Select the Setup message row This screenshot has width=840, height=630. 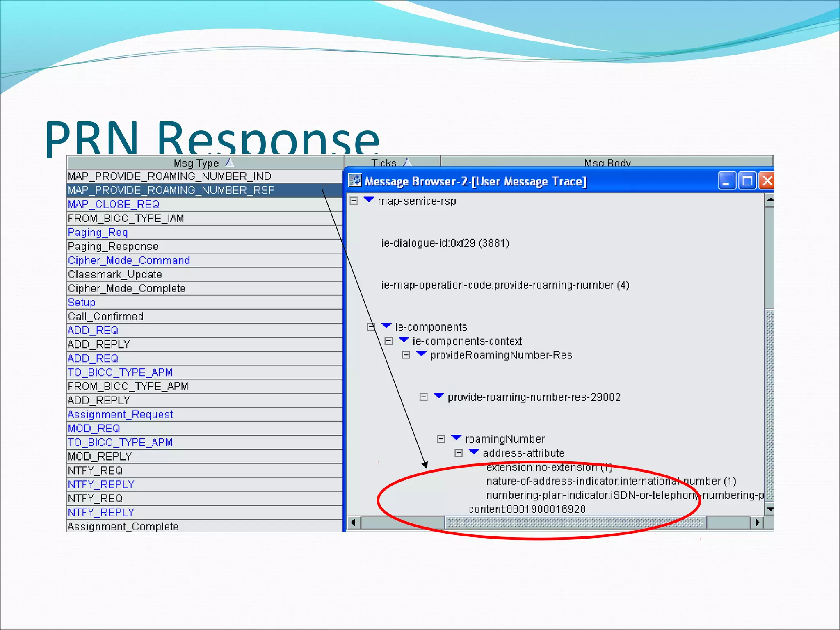point(205,302)
